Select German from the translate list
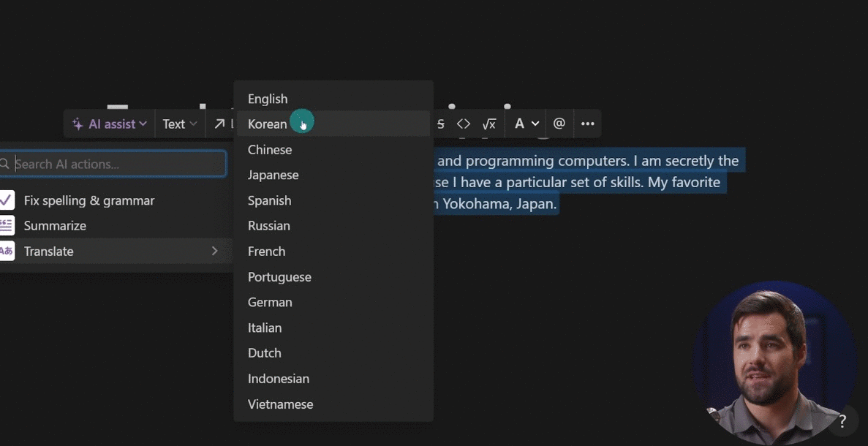Viewport: 868px width, 446px height. click(270, 302)
